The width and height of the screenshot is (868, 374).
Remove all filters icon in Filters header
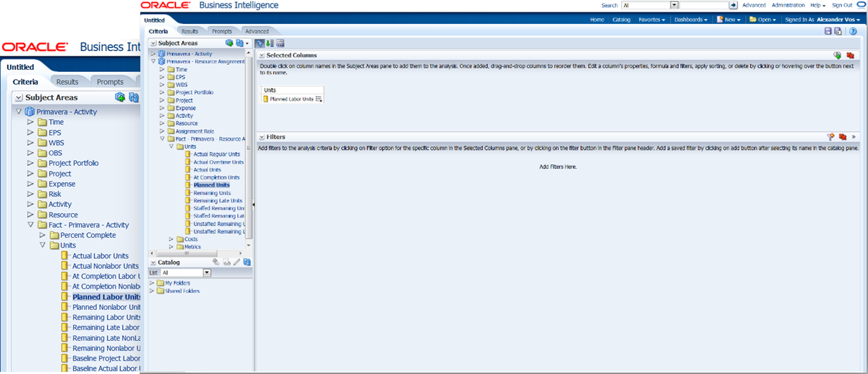click(x=842, y=137)
